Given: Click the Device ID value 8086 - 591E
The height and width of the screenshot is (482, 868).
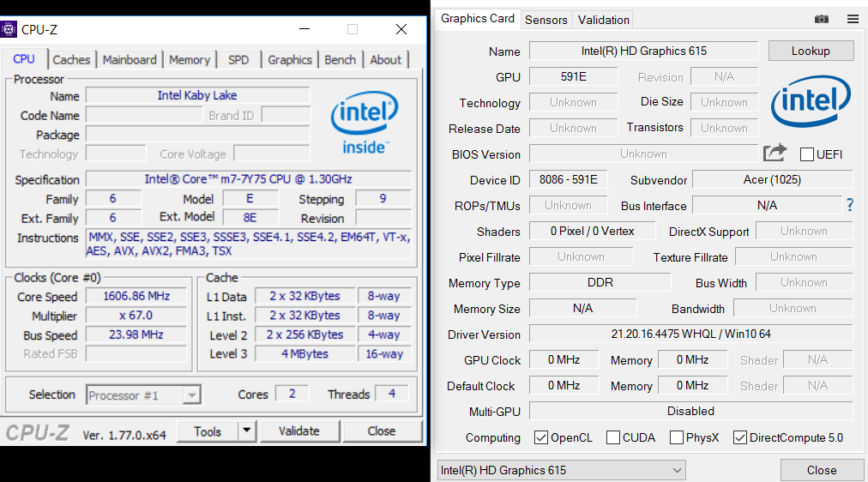Looking at the screenshot, I should click(x=569, y=180).
